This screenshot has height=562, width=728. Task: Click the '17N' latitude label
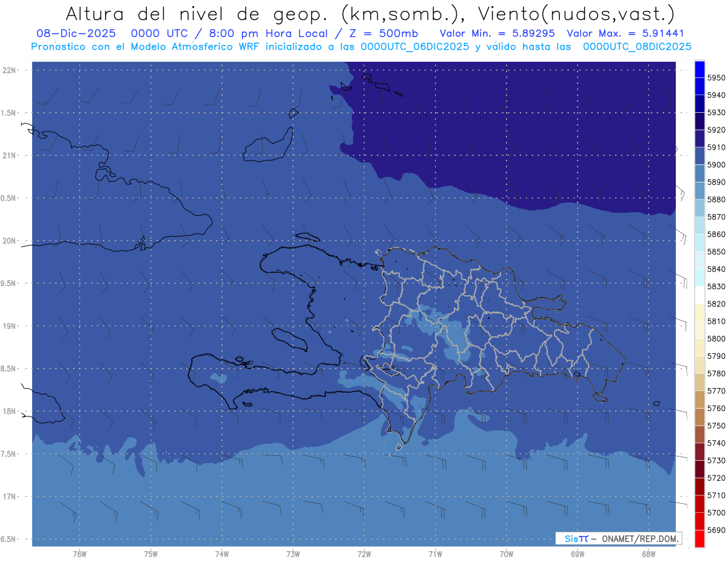[9, 497]
